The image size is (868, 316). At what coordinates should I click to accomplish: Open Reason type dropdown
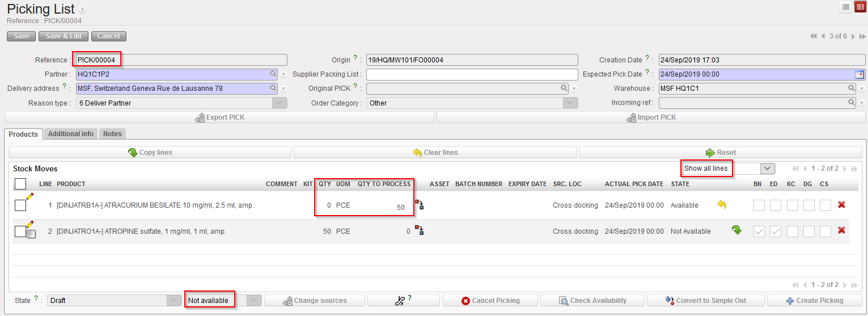tap(280, 103)
